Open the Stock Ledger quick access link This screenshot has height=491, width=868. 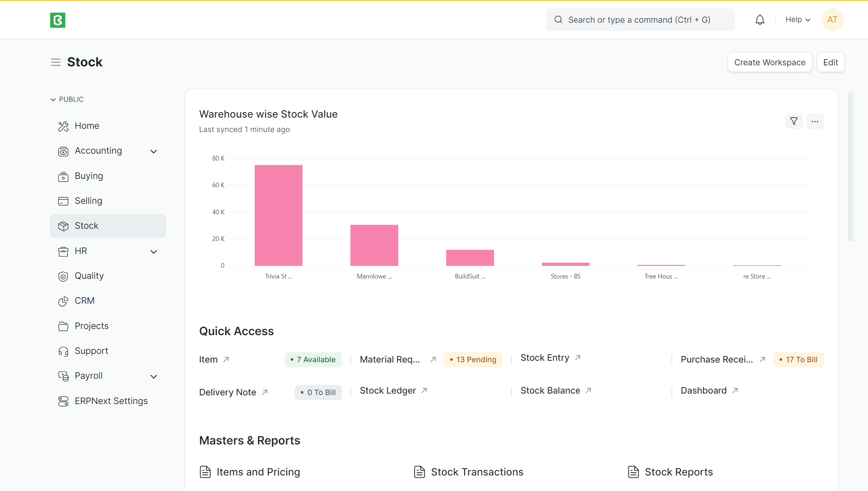click(388, 390)
